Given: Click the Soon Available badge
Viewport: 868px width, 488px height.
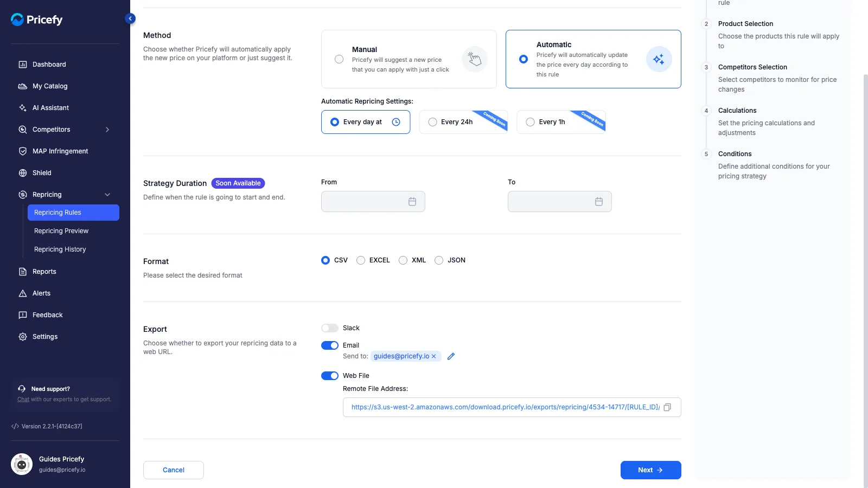Looking at the screenshot, I should (238, 183).
